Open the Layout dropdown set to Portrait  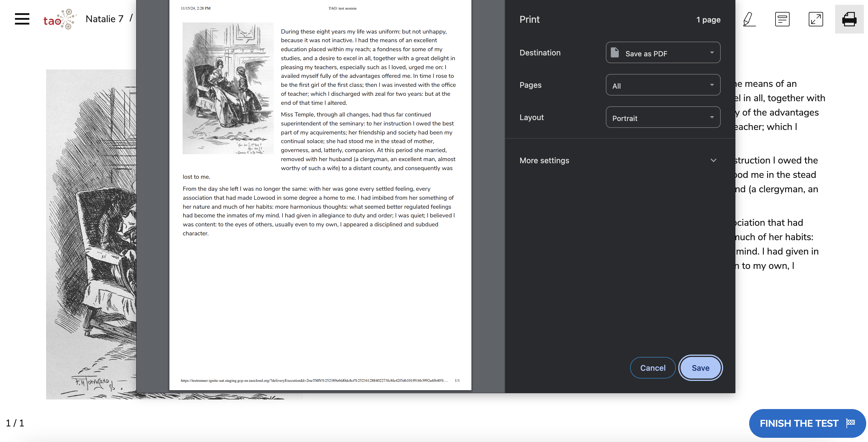[663, 117]
